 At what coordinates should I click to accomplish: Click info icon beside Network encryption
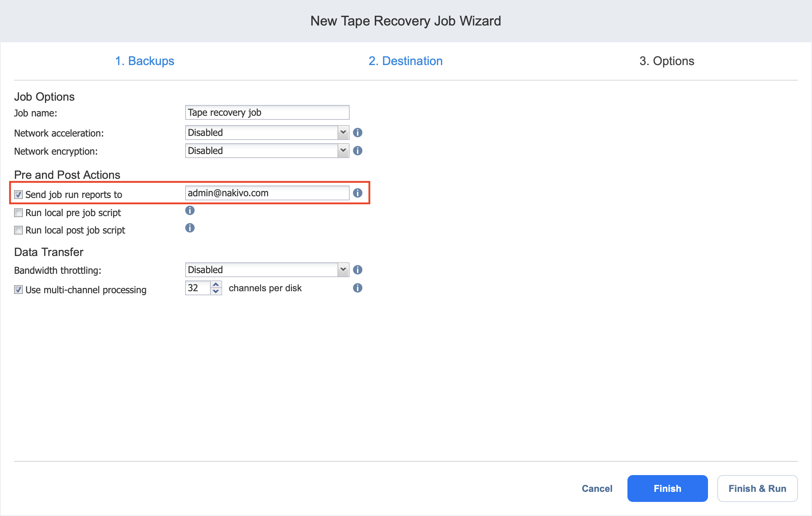[357, 151]
